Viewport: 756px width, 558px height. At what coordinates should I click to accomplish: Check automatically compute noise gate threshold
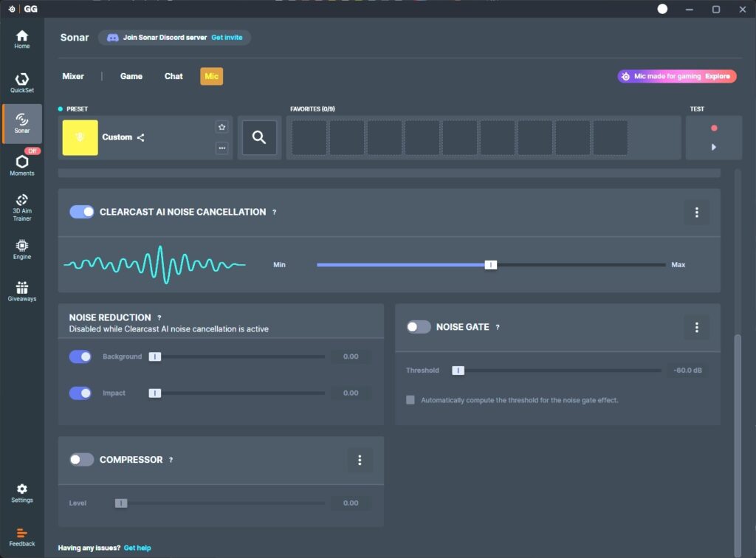coord(410,400)
